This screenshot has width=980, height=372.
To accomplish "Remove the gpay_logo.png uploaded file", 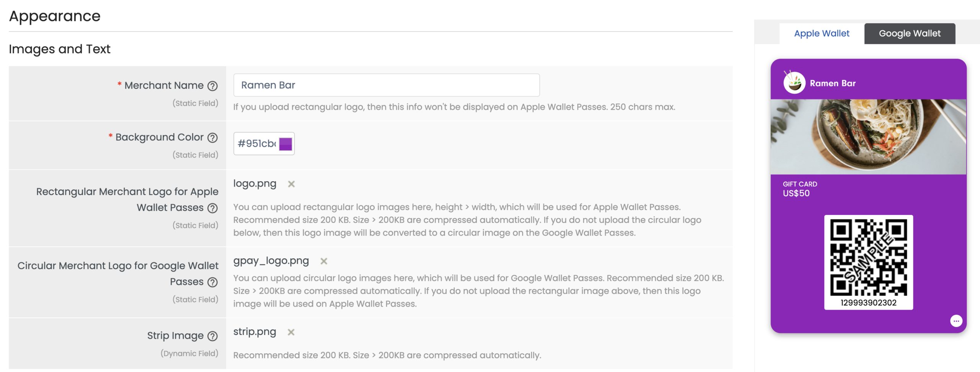I will click(324, 261).
